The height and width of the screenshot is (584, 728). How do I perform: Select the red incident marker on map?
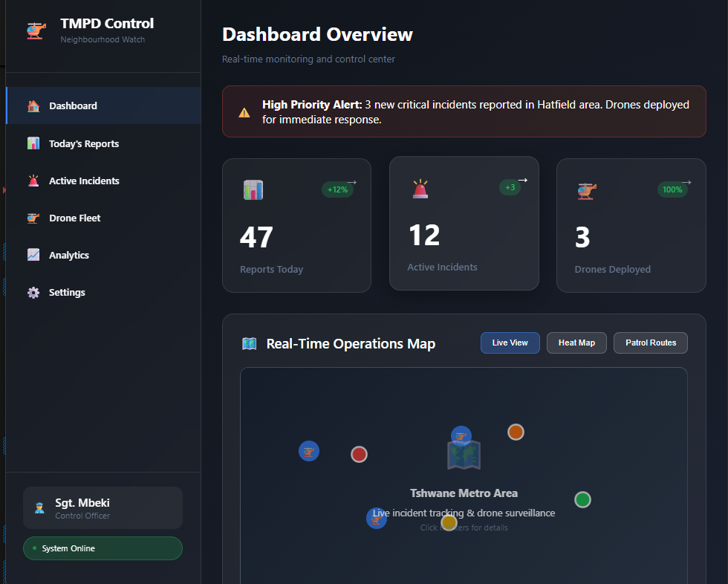(359, 454)
